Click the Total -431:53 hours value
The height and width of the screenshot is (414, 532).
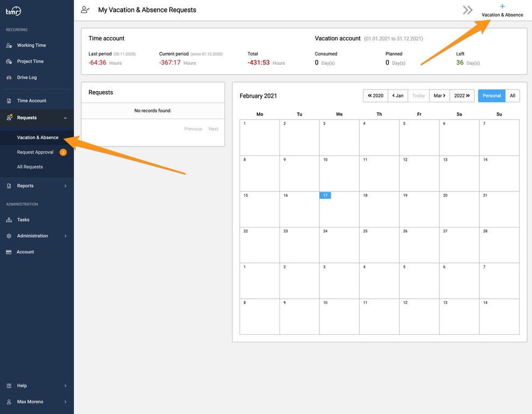pyautogui.click(x=258, y=63)
